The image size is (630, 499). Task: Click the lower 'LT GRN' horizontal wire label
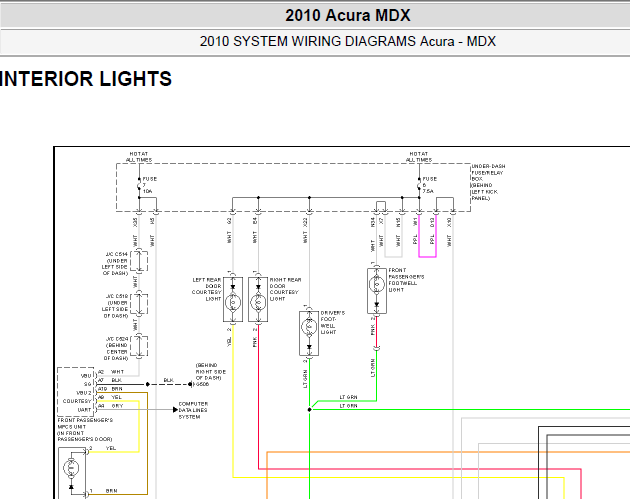point(348,406)
